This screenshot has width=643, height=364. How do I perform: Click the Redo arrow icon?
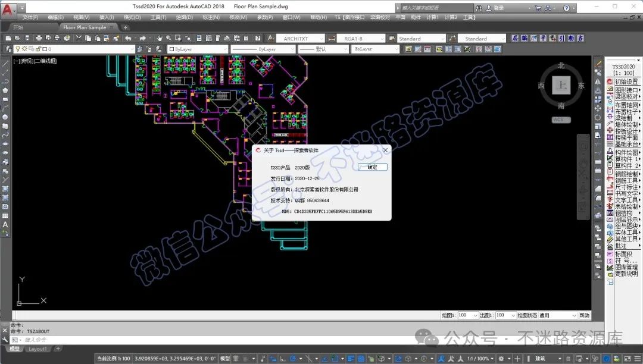point(142,38)
